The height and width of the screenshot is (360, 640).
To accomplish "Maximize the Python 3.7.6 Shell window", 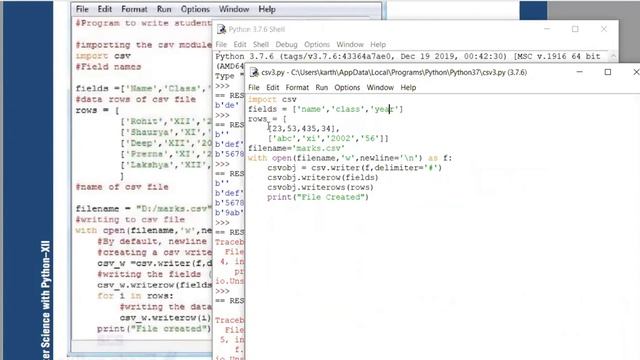I will 575,29.
